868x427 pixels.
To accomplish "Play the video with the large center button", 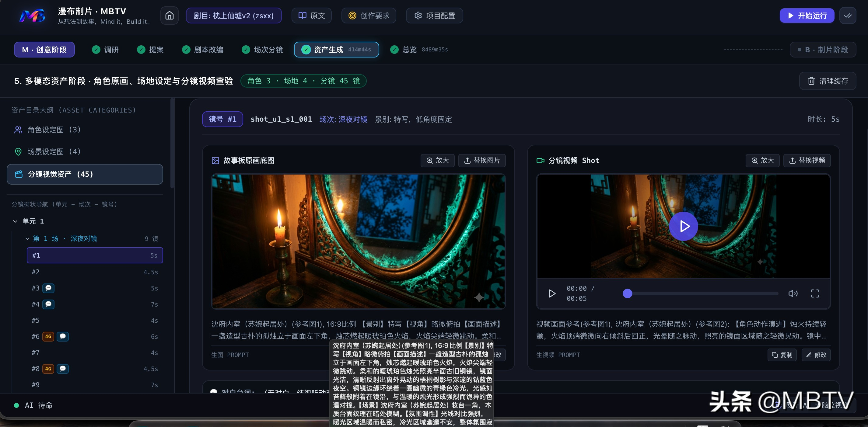I will click(x=683, y=226).
